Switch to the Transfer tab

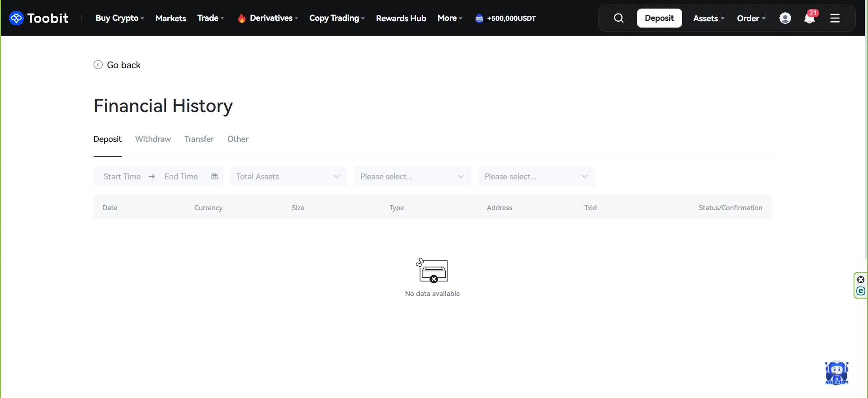(199, 139)
